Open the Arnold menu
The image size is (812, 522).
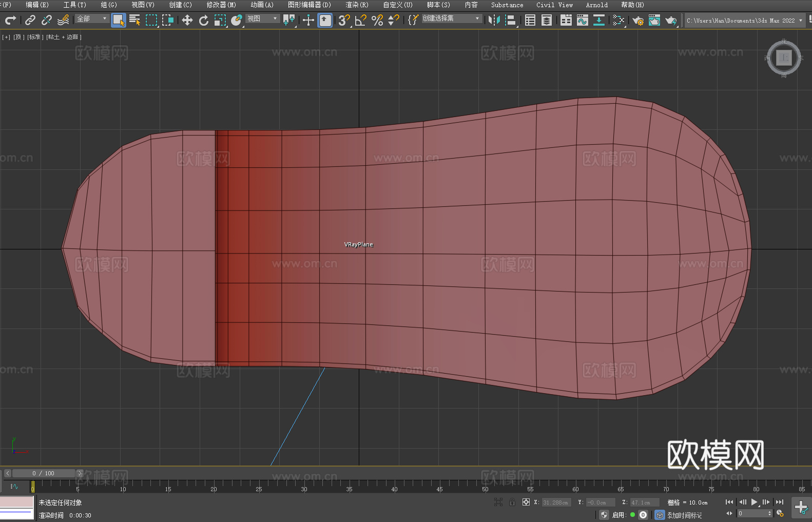click(597, 5)
